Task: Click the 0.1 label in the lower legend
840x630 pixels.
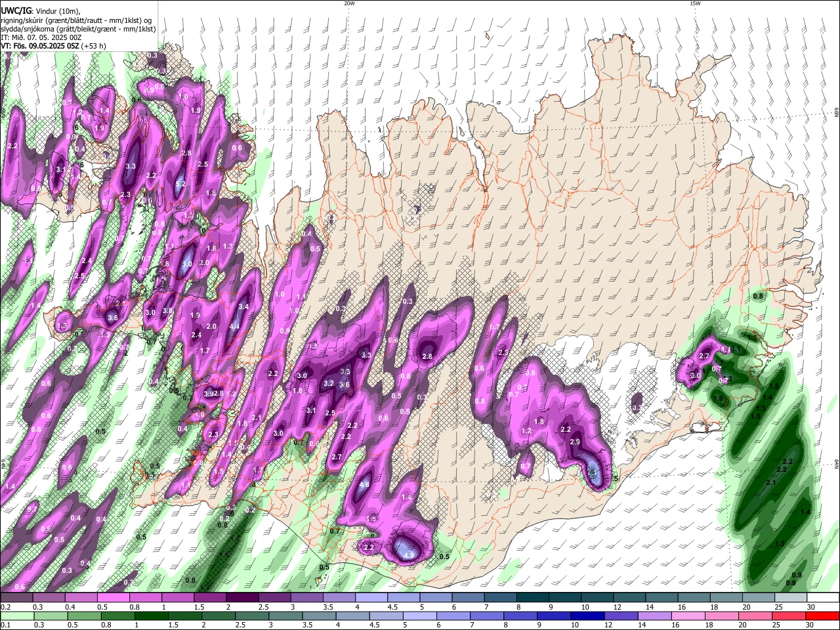Action: 5,625
